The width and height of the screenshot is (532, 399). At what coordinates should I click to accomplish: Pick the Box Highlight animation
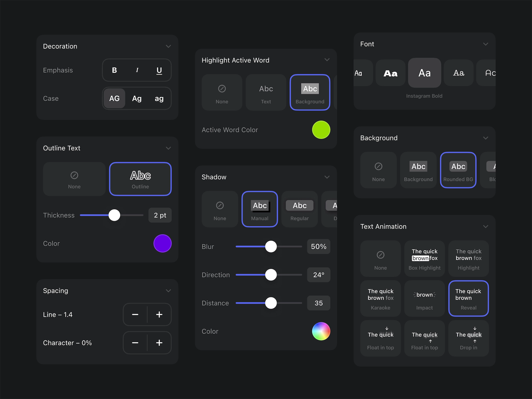coord(425,259)
